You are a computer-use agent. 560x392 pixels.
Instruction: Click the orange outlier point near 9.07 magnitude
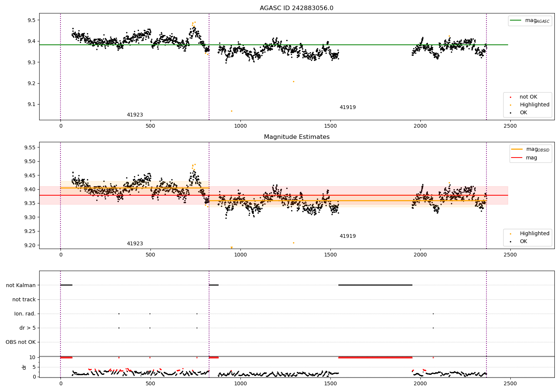231,111
